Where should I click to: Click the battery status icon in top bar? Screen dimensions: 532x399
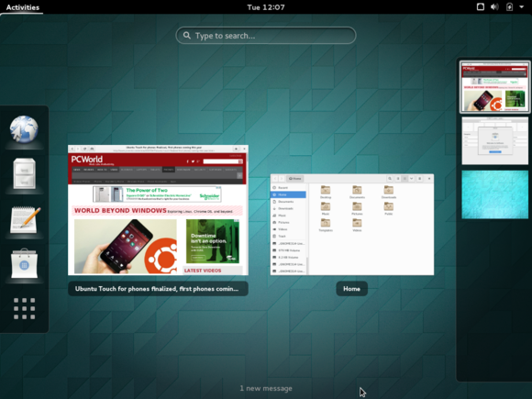click(x=509, y=6)
